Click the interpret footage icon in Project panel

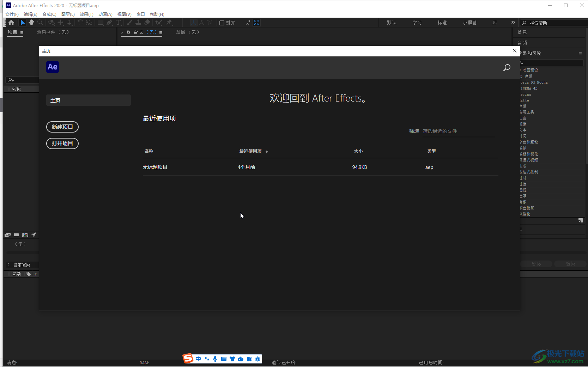pyautogui.click(x=7, y=235)
